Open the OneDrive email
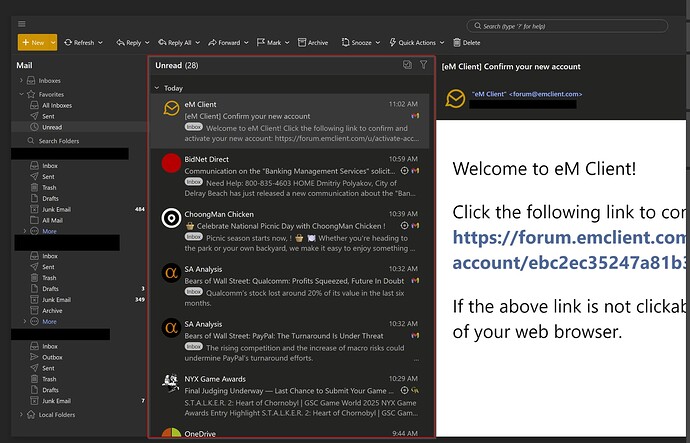Screen dimensions: 690x443 pos(290,432)
